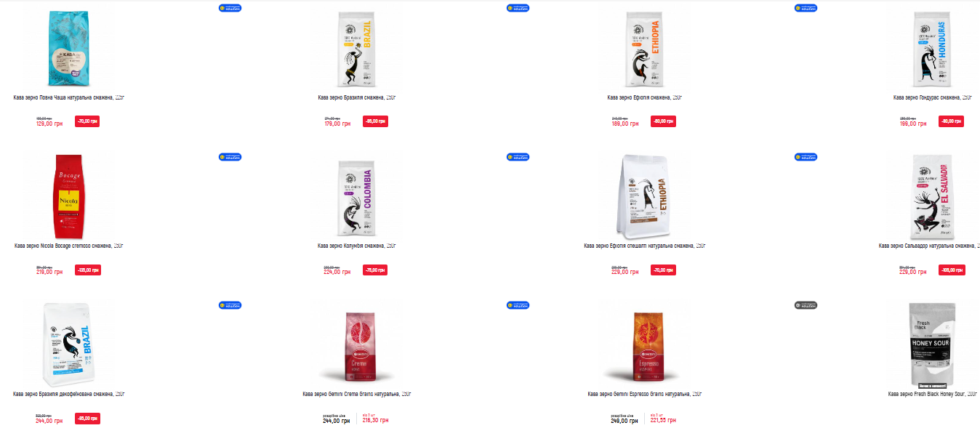Click the gray cashback badge on Gemini Espresso
This screenshot has height=436, width=980.
[x=806, y=304]
